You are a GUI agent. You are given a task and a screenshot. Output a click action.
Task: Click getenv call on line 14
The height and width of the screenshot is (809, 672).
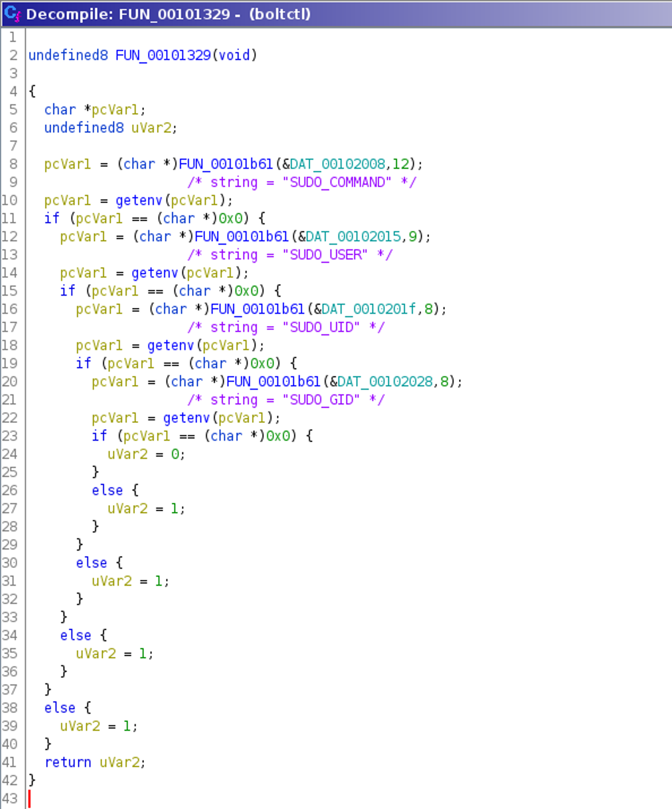point(155,273)
